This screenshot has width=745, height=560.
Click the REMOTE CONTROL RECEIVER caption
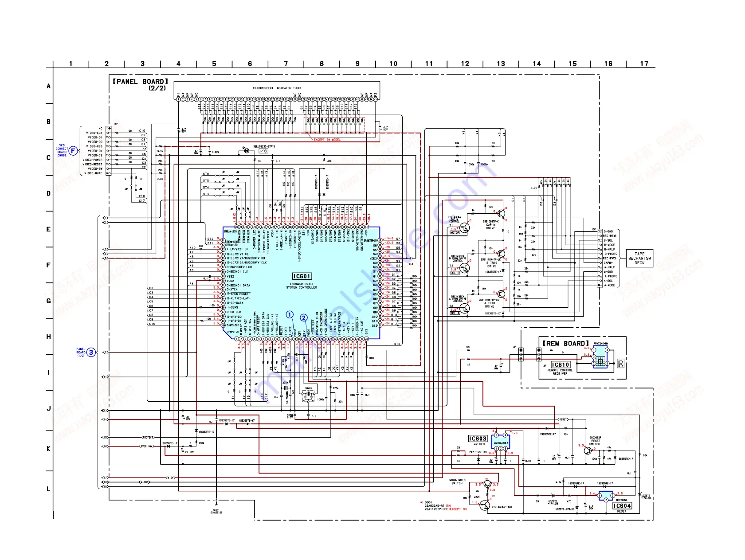[x=560, y=372]
